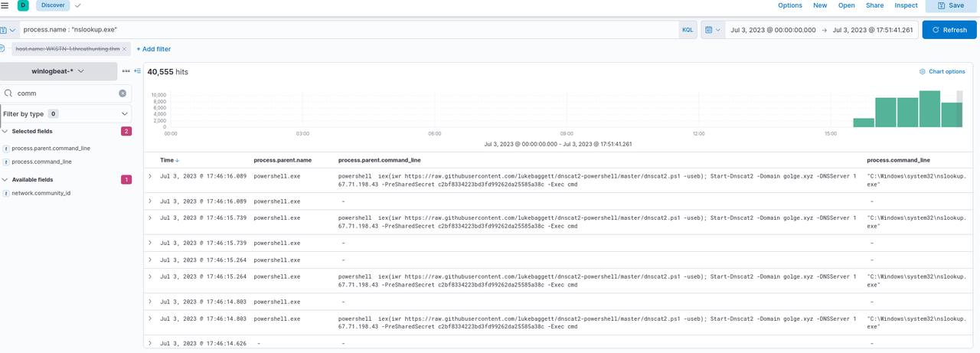The width and height of the screenshot is (980, 353).
Task: Select process.parent.command_line in Selected fields
Action: click(51, 148)
